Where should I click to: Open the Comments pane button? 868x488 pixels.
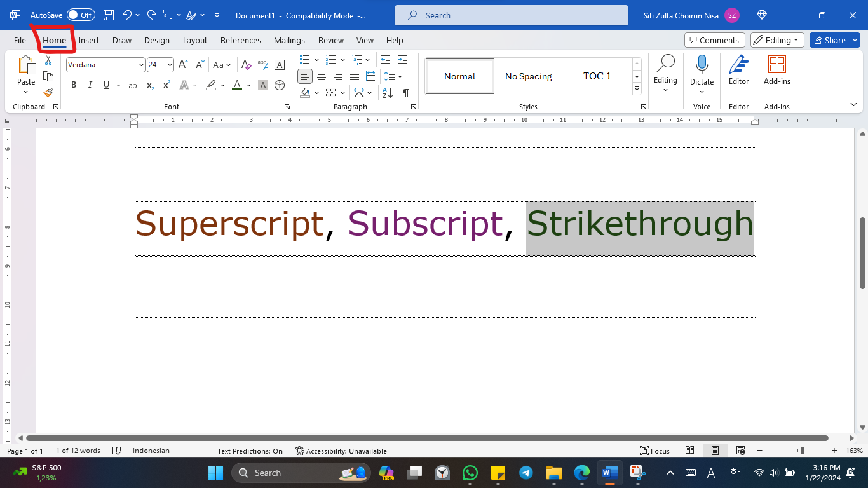[714, 40]
